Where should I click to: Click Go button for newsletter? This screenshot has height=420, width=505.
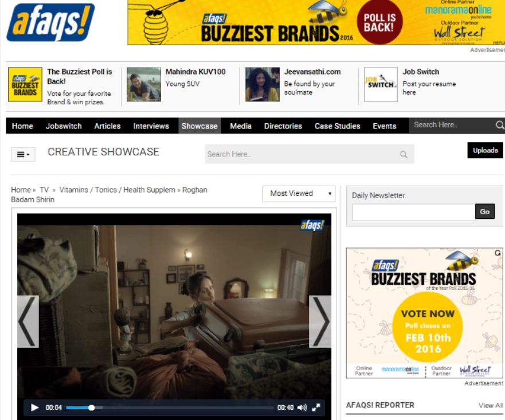(x=485, y=211)
